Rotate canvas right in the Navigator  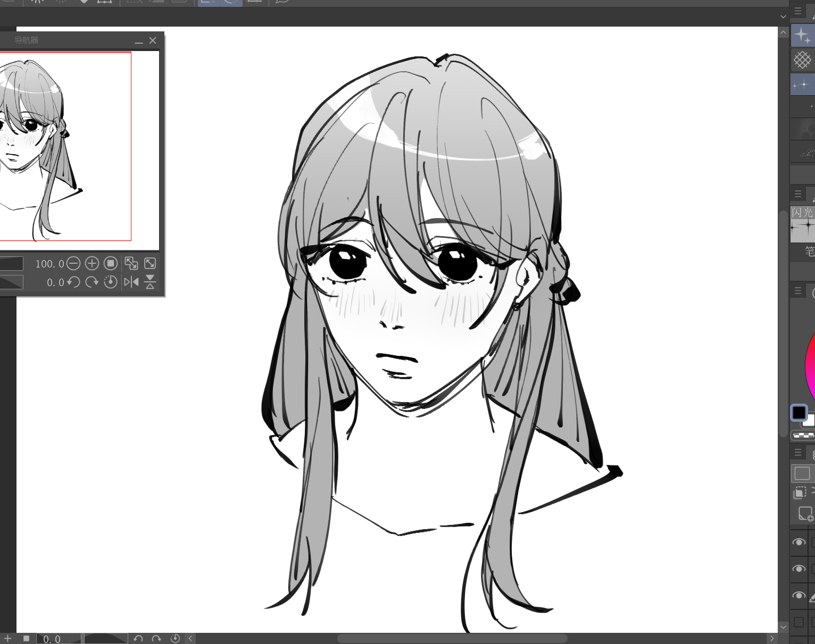(x=92, y=282)
